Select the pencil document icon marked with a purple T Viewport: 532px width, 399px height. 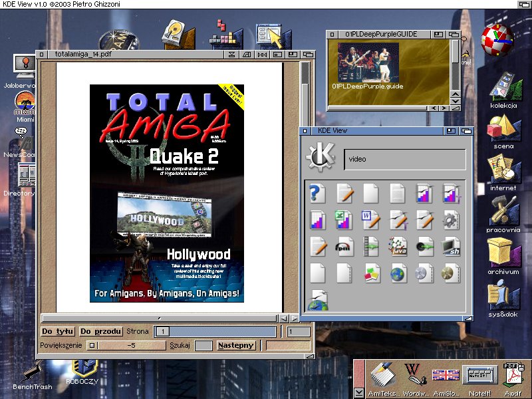pos(398,220)
